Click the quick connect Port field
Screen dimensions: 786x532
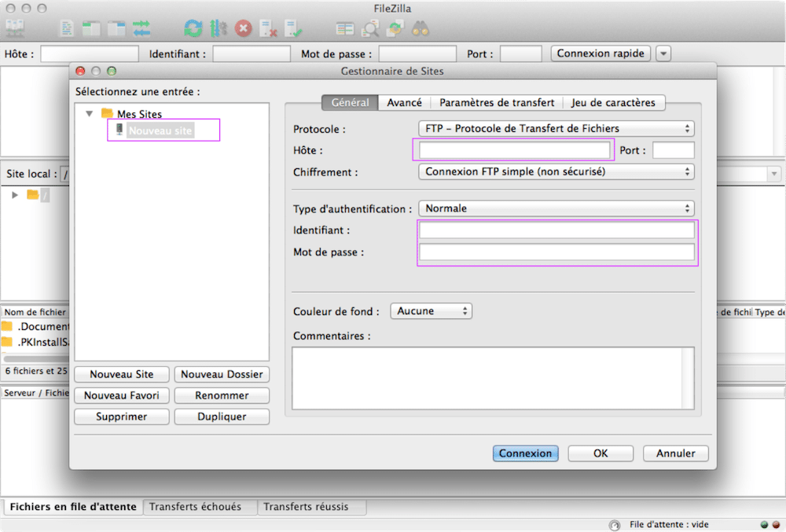click(x=521, y=53)
